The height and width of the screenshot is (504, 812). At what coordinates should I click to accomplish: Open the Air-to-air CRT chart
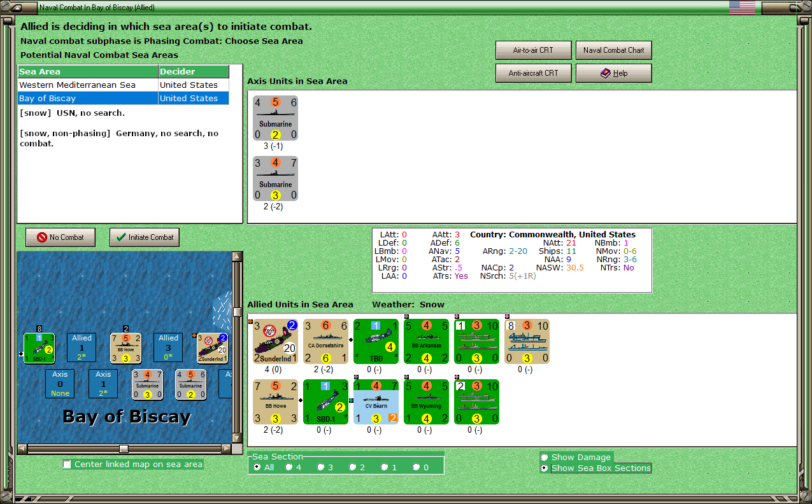tap(533, 50)
